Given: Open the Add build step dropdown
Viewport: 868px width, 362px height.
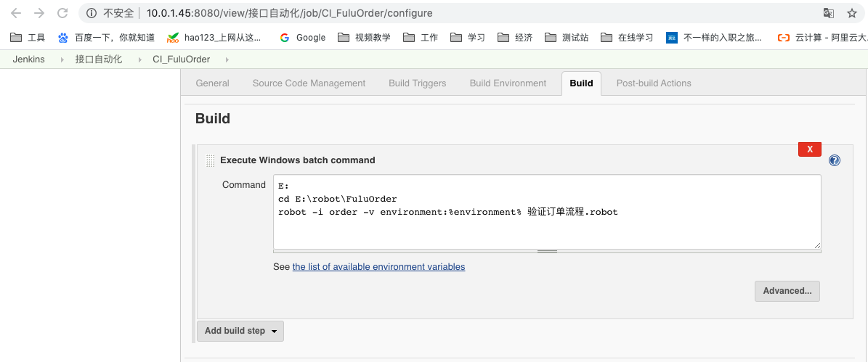Looking at the screenshot, I should (x=240, y=331).
